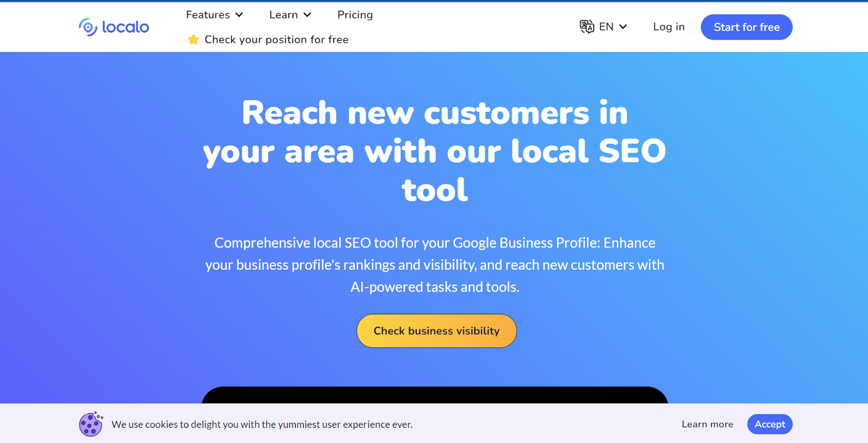Open Learn more in the cookie banner
868x443 pixels.
click(x=707, y=424)
